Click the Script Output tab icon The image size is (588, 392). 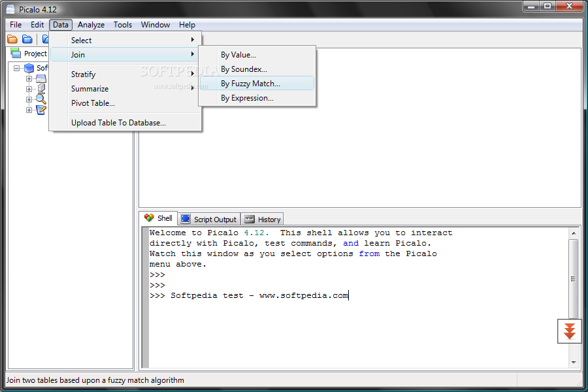click(186, 219)
